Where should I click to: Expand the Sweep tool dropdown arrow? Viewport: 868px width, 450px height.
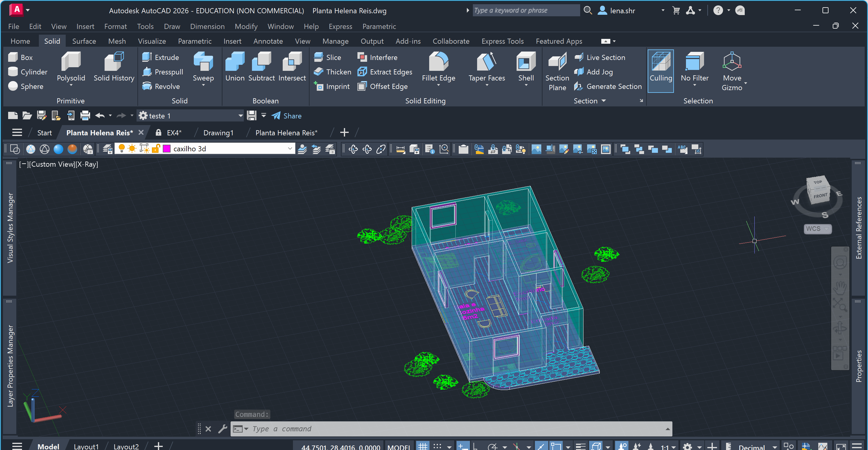tap(203, 85)
